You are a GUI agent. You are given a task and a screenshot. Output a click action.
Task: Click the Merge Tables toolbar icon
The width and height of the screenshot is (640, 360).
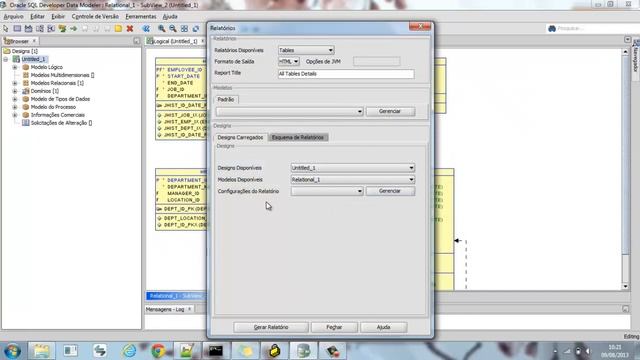51,29
